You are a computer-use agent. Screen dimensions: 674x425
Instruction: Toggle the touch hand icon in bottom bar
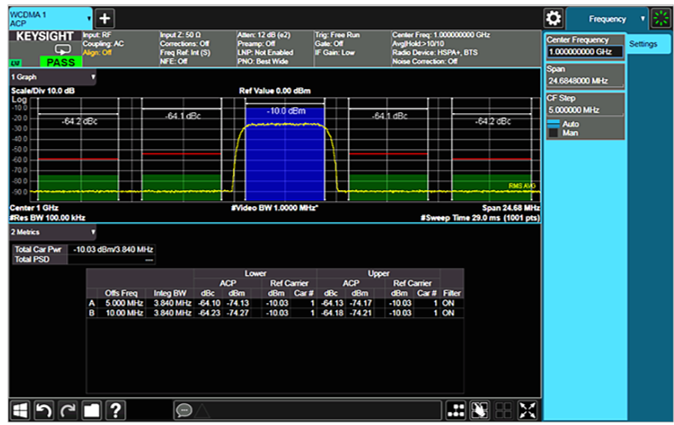[x=479, y=410]
